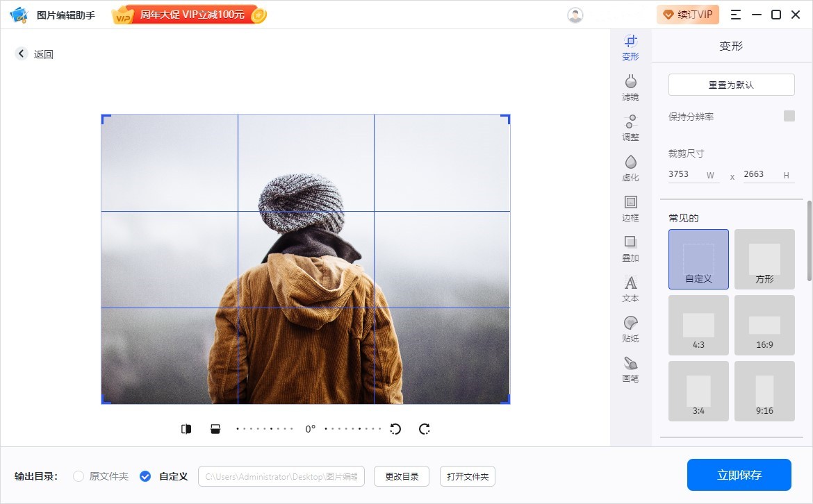Click the 裁剪尺寸 label
The height and width of the screenshot is (504, 813).
click(686, 153)
